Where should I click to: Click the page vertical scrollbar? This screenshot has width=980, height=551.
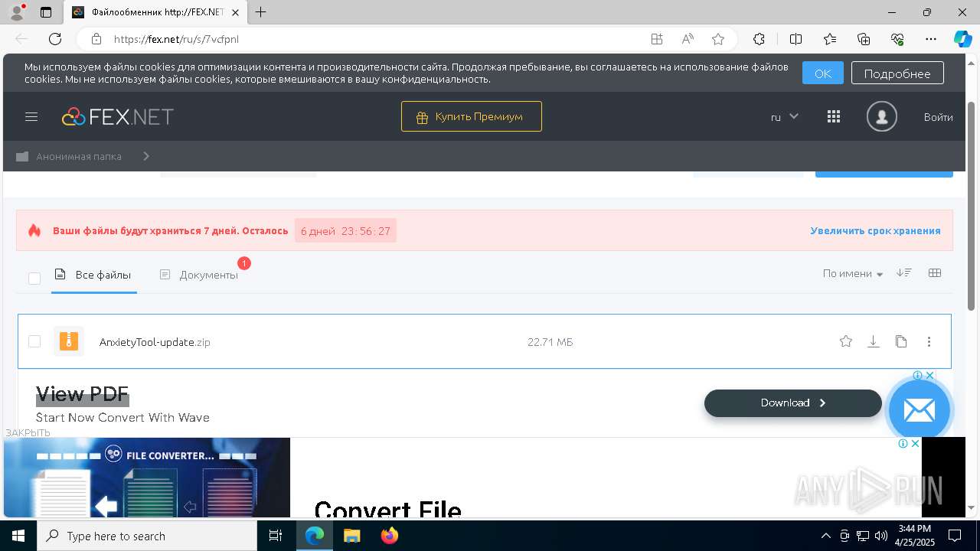972,207
